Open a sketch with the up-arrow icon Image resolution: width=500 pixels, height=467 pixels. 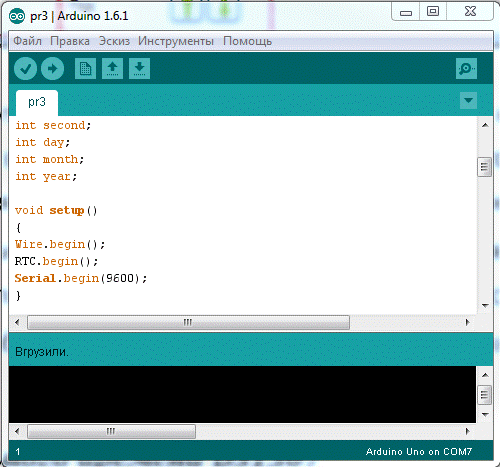[112, 69]
